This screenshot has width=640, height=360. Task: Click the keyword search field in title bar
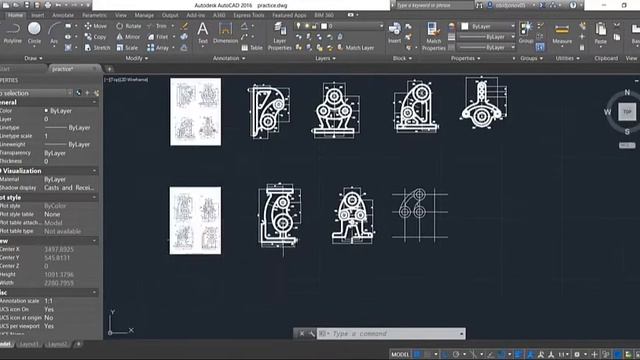434,5
